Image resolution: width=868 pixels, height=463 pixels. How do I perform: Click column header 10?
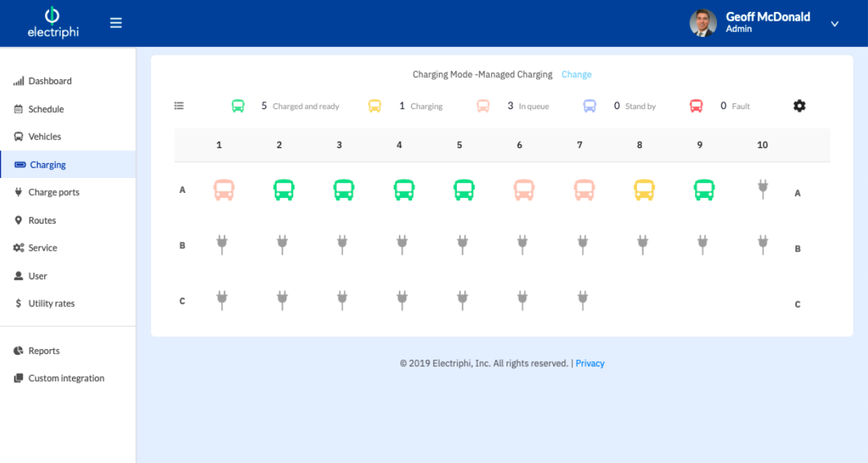(763, 145)
